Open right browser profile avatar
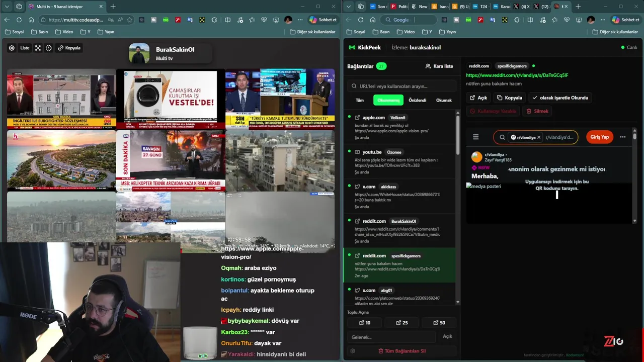 pos(591,20)
